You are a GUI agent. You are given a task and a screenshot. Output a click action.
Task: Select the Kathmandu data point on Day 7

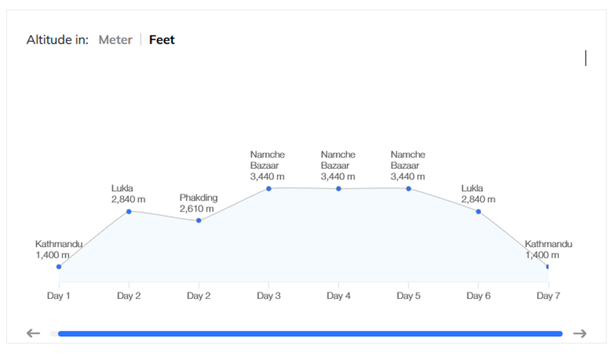click(x=547, y=266)
